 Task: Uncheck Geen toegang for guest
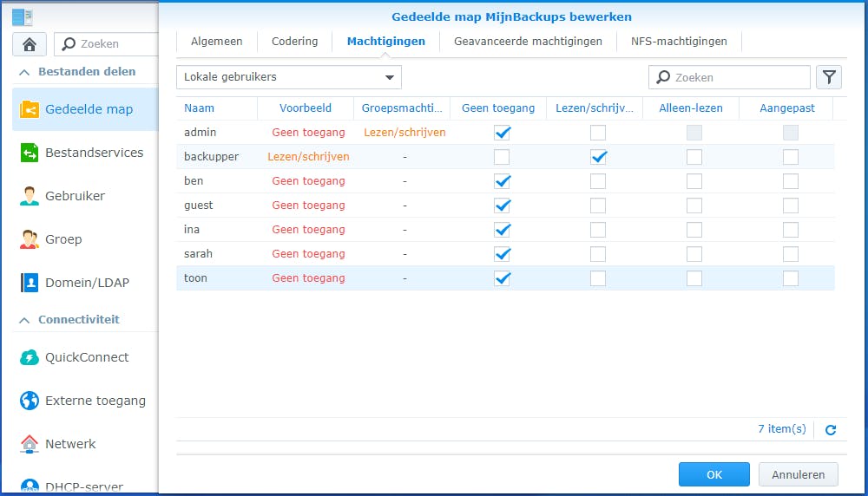[x=502, y=206]
